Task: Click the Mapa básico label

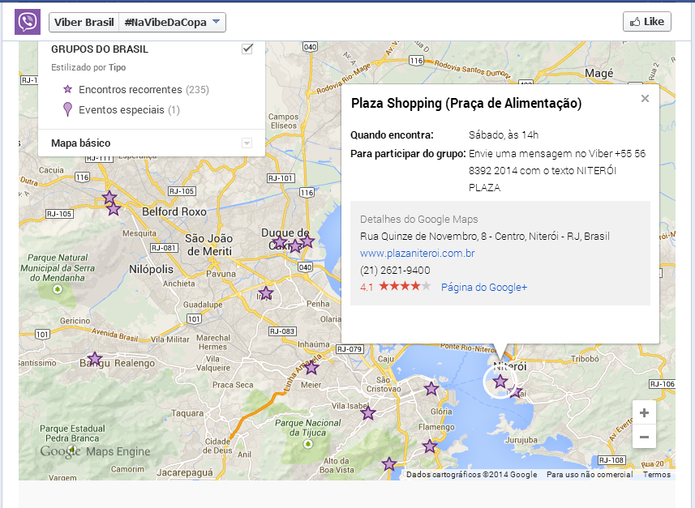Action: tap(81, 143)
